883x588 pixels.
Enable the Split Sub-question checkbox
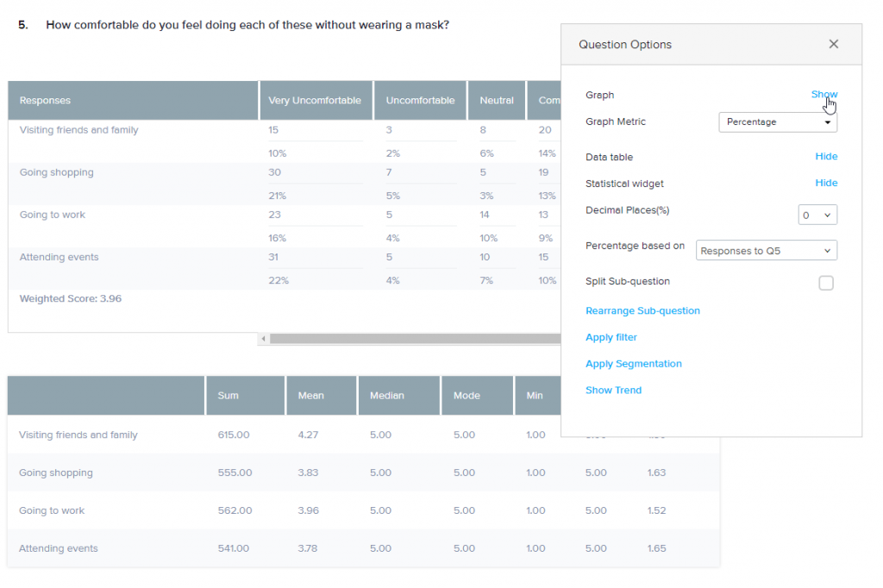tap(825, 283)
